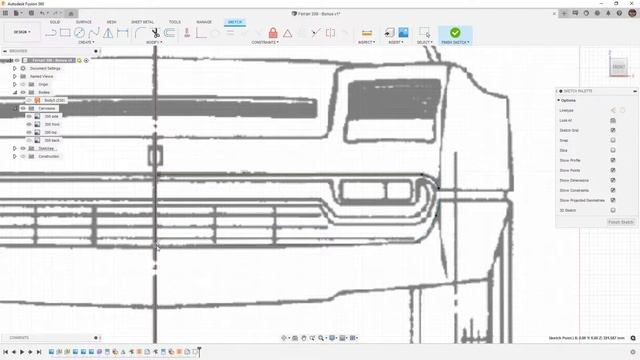Toggle the Sketch Grid checkbox

(613, 130)
